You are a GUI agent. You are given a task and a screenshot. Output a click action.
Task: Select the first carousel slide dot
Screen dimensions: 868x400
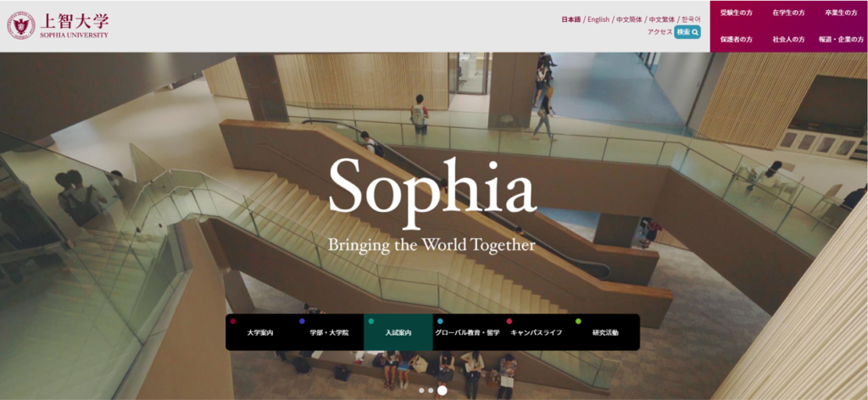(421, 391)
